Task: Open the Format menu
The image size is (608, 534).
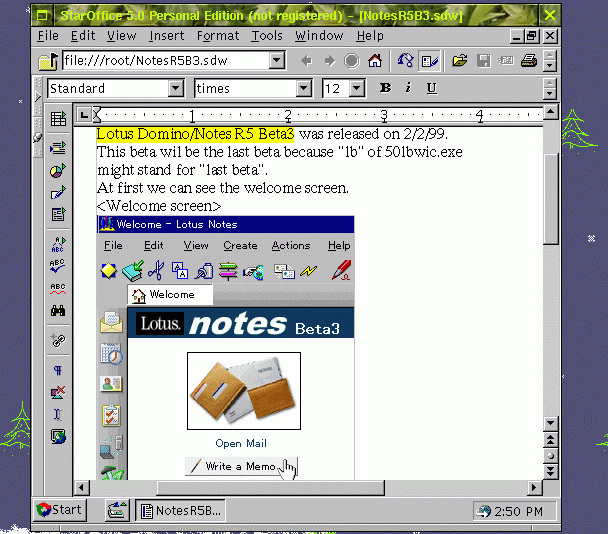Action: coord(218,36)
